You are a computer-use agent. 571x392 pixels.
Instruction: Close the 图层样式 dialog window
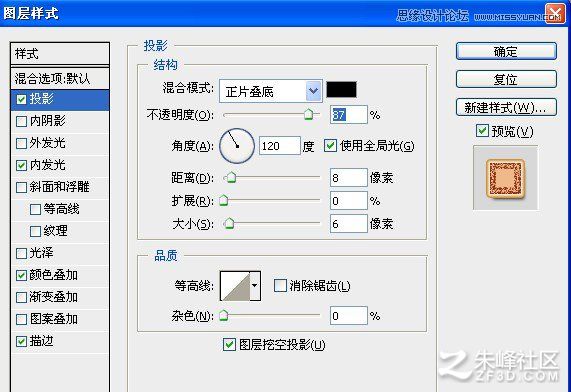point(555,14)
